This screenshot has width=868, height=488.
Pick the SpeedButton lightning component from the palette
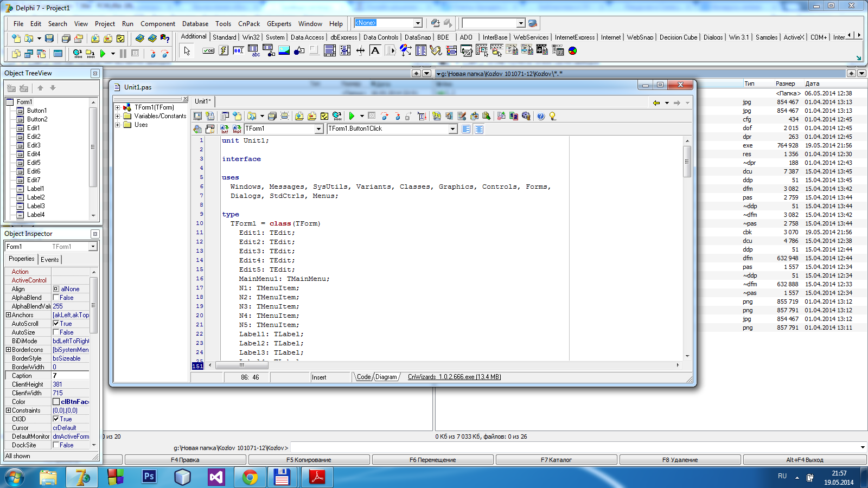click(x=224, y=51)
